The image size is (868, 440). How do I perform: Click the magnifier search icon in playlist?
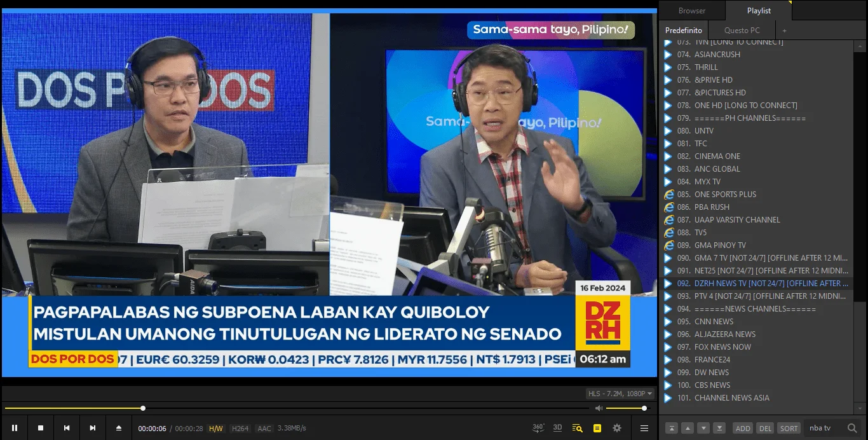click(x=853, y=429)
